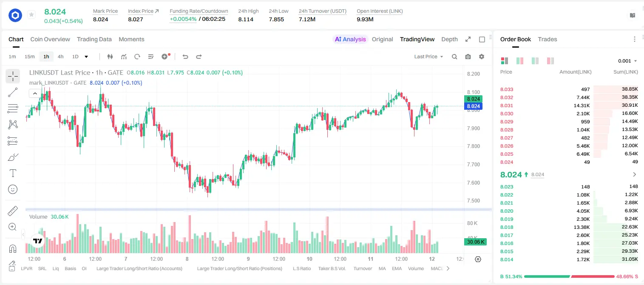Launch the AI Analysis feature
This screenshot has height=285, width=644.
point(350,39)
